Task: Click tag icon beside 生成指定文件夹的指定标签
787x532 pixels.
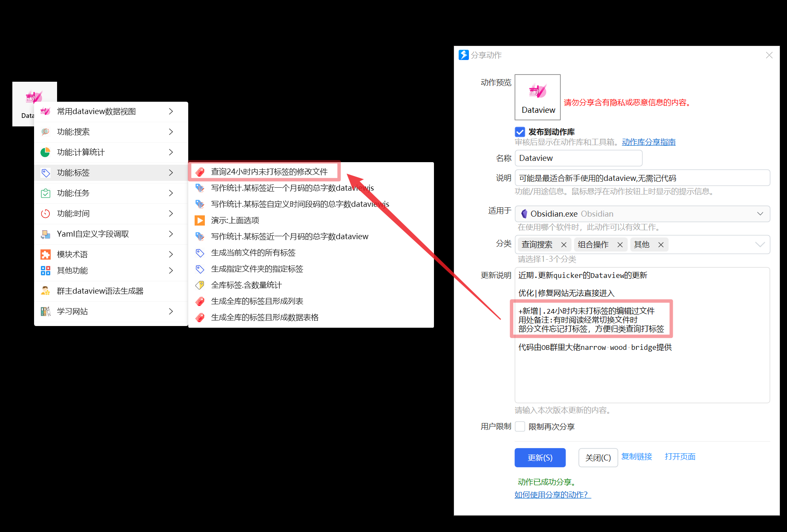Action: pos(200,269)
